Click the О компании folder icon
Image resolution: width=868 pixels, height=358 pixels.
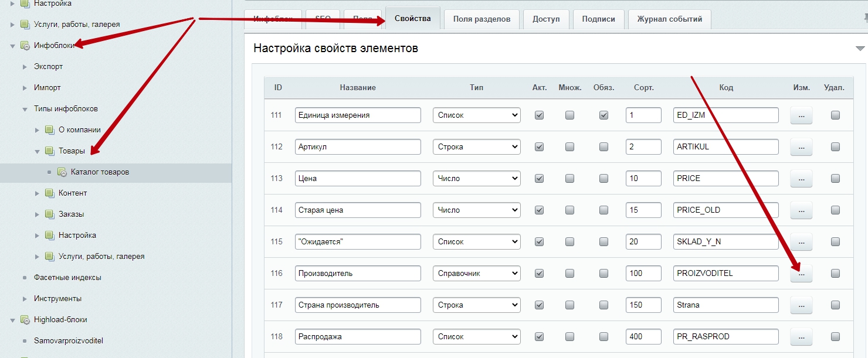49,130
